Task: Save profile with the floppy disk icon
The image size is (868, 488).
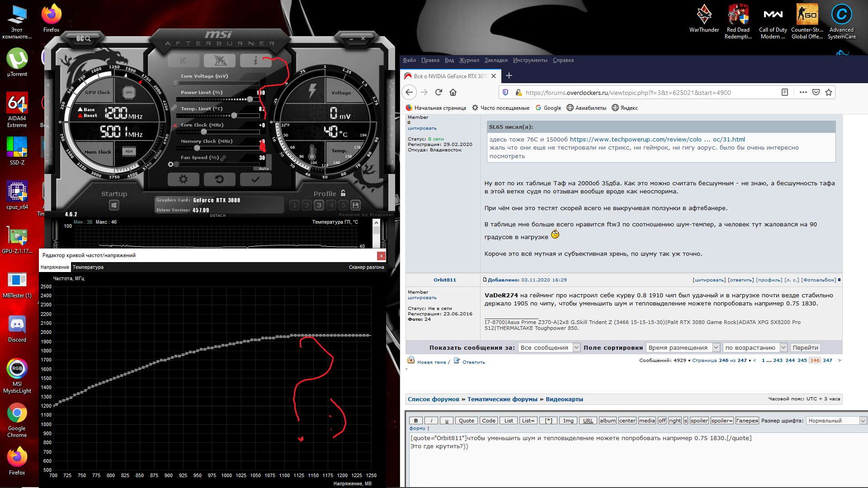Action: point(355,205)
